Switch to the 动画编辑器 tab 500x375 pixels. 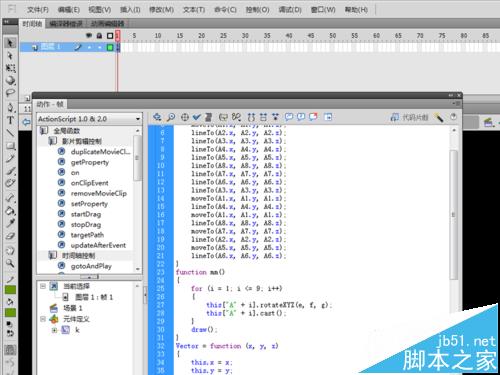(x=107, y=24)
